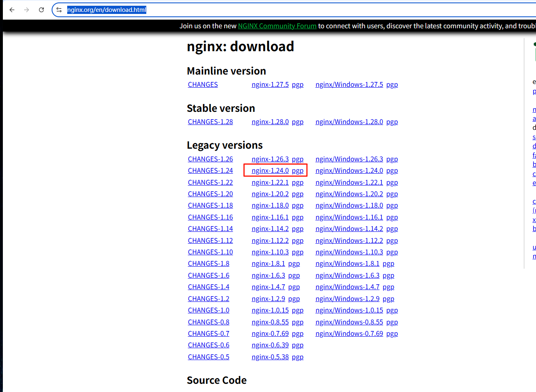Screen dimensions: 536x392
Task: Download nginx-1.28.0 stable source
Action: pyautogui.click(x=270, y=122)
